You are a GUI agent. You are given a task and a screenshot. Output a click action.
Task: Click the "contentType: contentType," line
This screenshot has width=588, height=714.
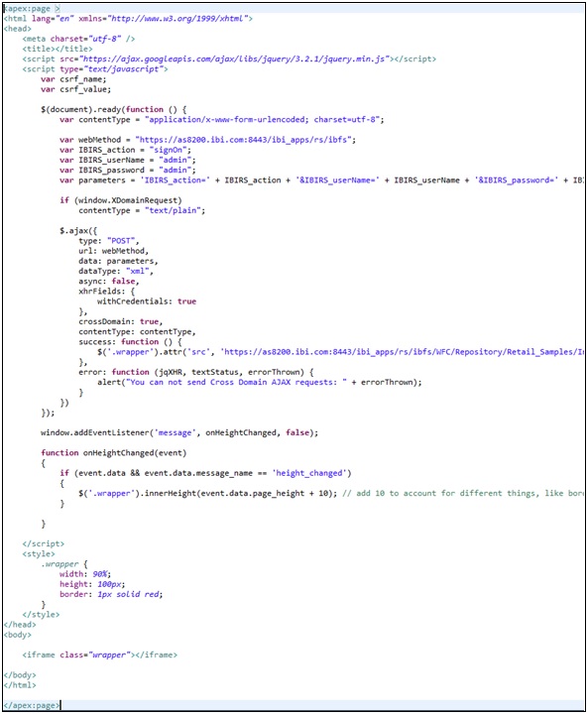[x=137, y=331]
